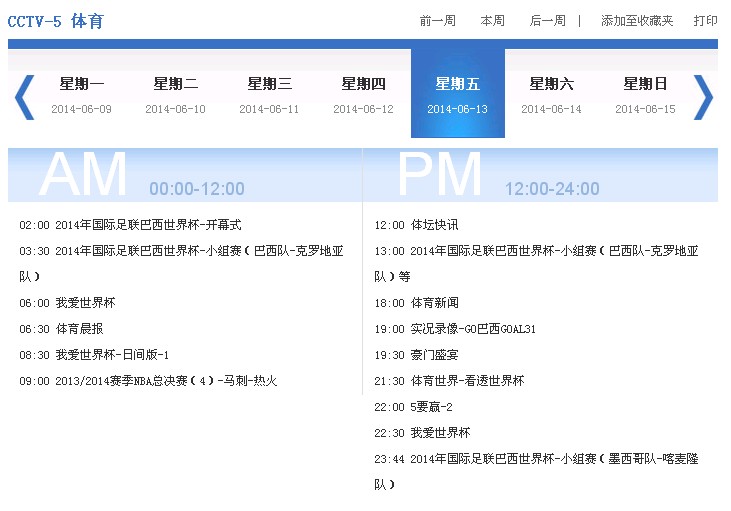731x511 pixels.
Task: Select the 星期日 2014-06-15 tab
Action: pyautogui.click(x=645, y=95)
